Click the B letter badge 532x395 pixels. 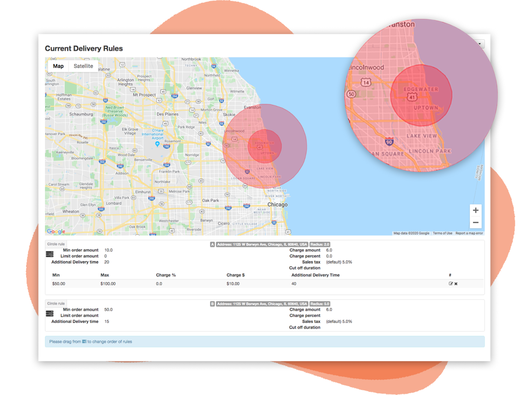coord(212,304)
